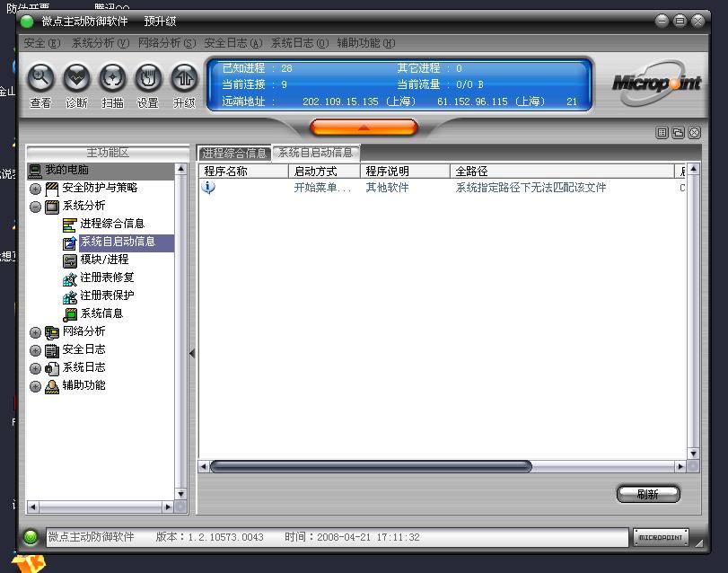This screenshot has height=573, width=728.
Task: Open the 系统日志(Q) menu
Action: pyautogui.click(x=300, y=43)
